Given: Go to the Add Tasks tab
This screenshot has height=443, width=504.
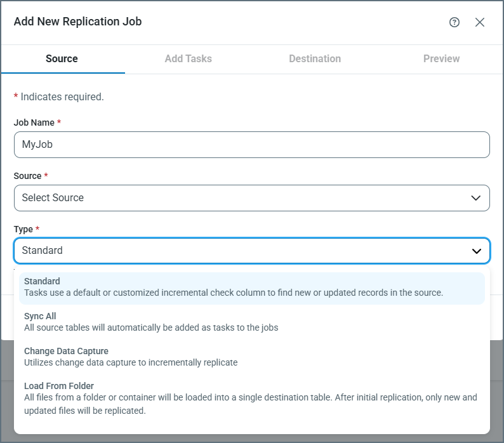Looking at the screenshot, I should [x=188, y=58].
